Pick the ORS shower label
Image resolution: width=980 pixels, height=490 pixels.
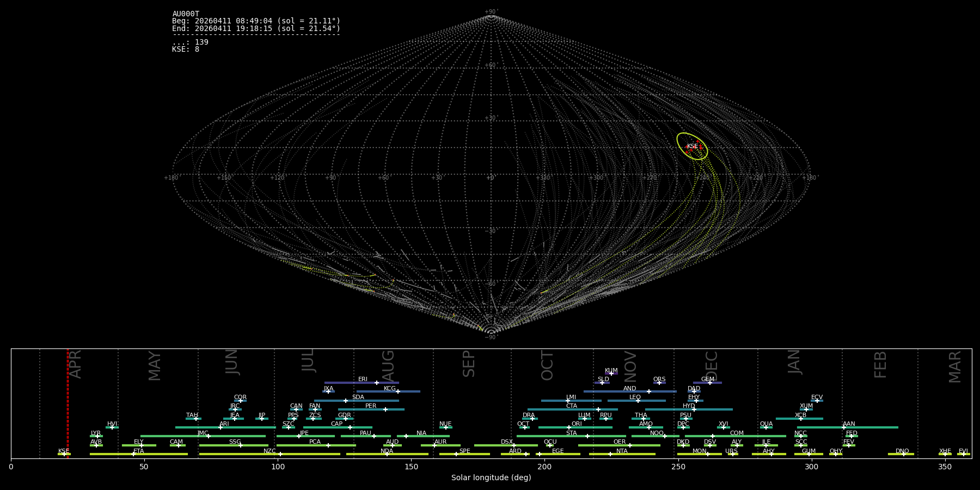659,379
